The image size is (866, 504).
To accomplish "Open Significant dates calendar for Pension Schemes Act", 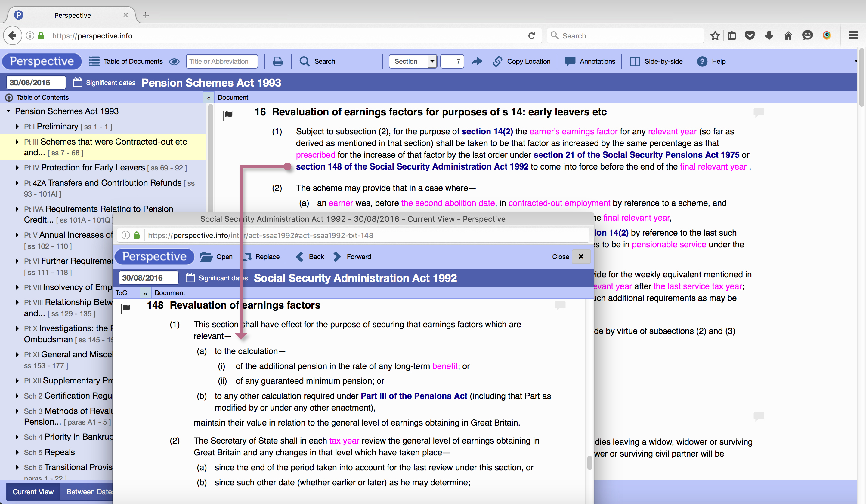I will click(104, 82).
